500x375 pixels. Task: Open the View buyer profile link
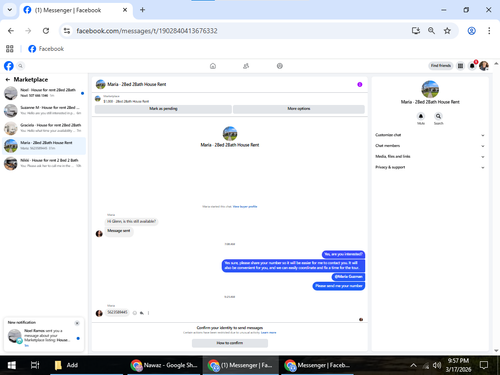pyautogui.click(x=245, y=207)
